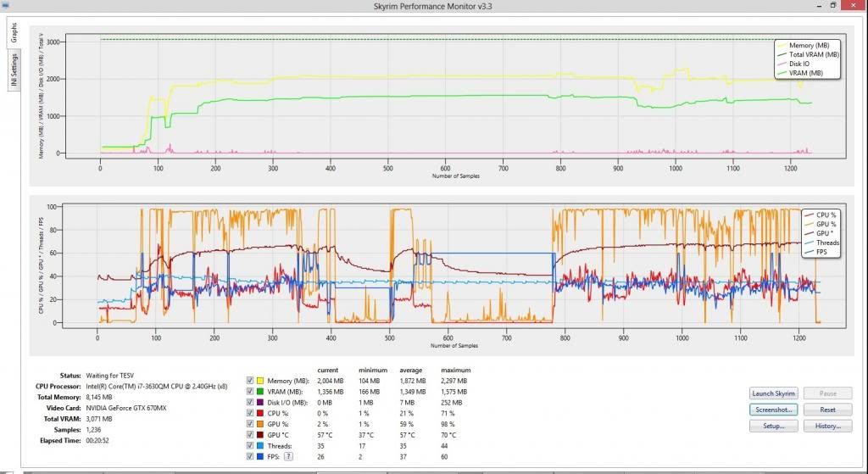Screen dimensions: 868x474
Task: Select the orange GPU % color swatch
Action: [260, 424]
